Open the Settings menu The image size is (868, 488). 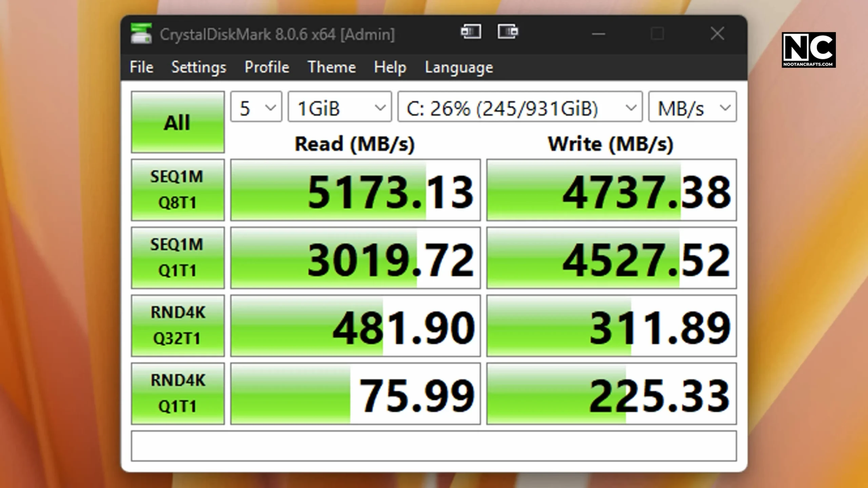199,67
